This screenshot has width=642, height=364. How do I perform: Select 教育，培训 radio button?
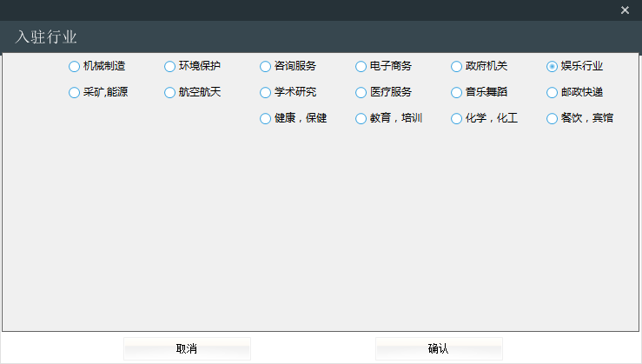pos(361,118)
